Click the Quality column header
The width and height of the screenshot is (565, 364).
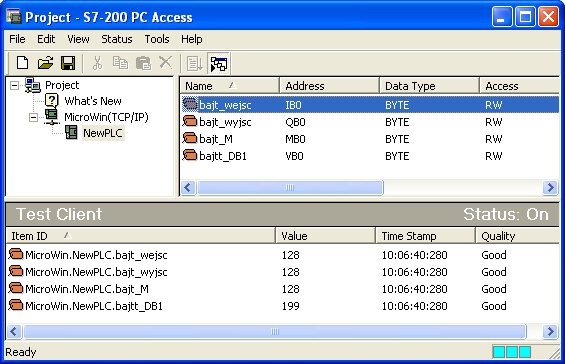coord(517,236)
